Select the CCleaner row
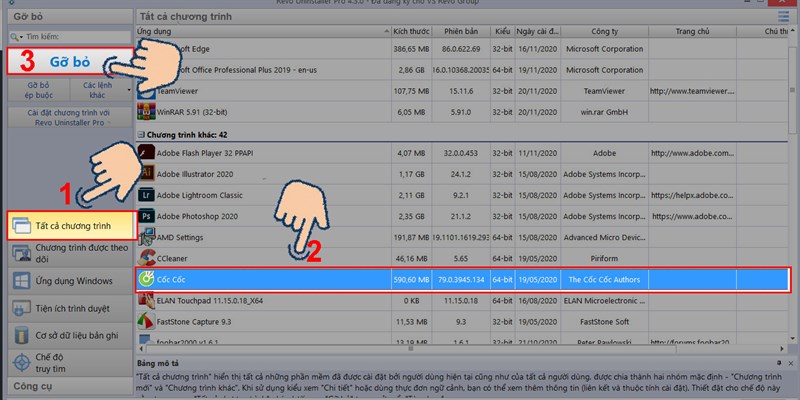The image size is (800, 400). pyautogui.click(x=462, y=258)
